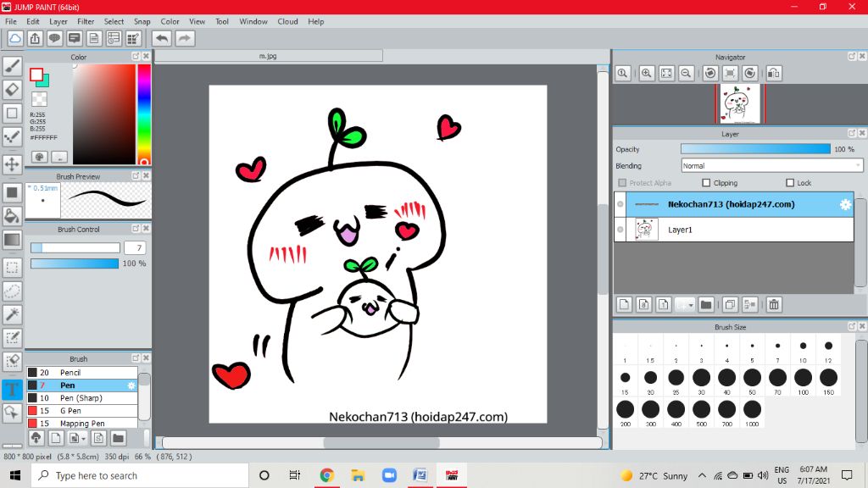Select the Magic Wand tool
The image size is (868, 488).
[12, 314]
